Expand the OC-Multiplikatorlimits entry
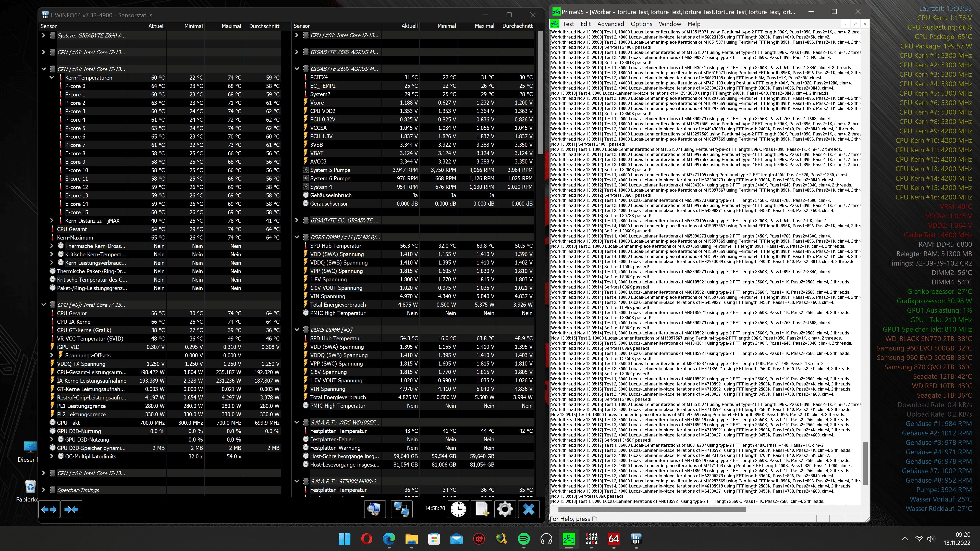This screenshot has height=551, width=980. (x=52, y=456)
